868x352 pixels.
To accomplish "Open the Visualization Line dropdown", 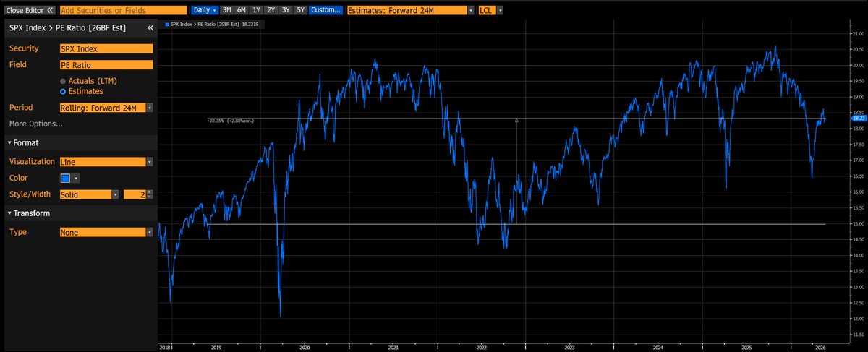I will 106,163.
